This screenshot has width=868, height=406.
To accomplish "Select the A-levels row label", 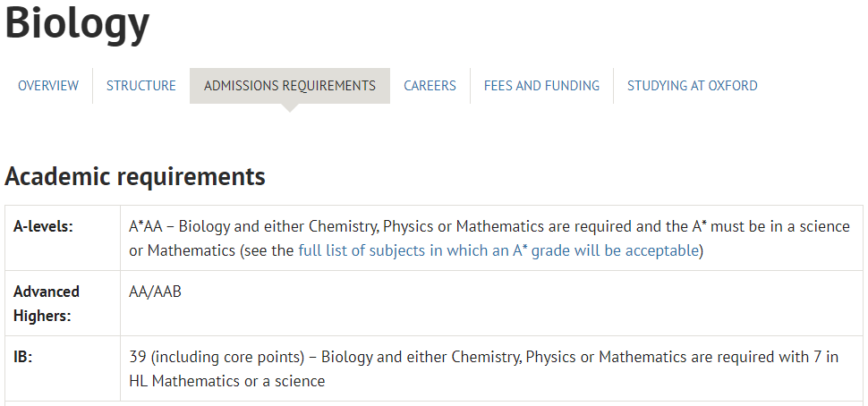I will 43,226.
